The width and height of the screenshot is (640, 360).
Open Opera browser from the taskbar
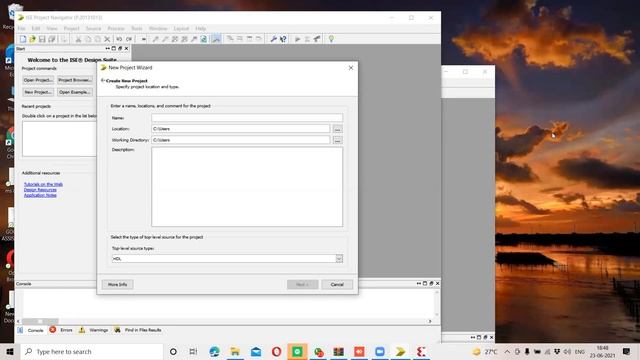[x=276, y=351]
